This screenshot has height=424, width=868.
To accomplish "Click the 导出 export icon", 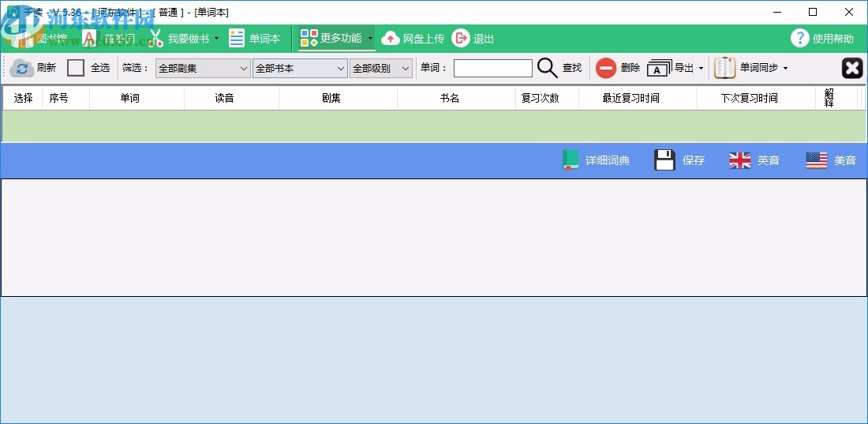I will click(660, 68).
